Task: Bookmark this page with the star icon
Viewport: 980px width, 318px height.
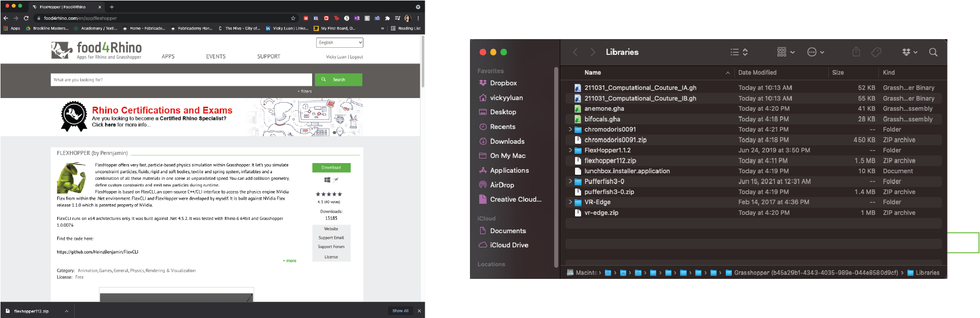Action: (293, 18)
